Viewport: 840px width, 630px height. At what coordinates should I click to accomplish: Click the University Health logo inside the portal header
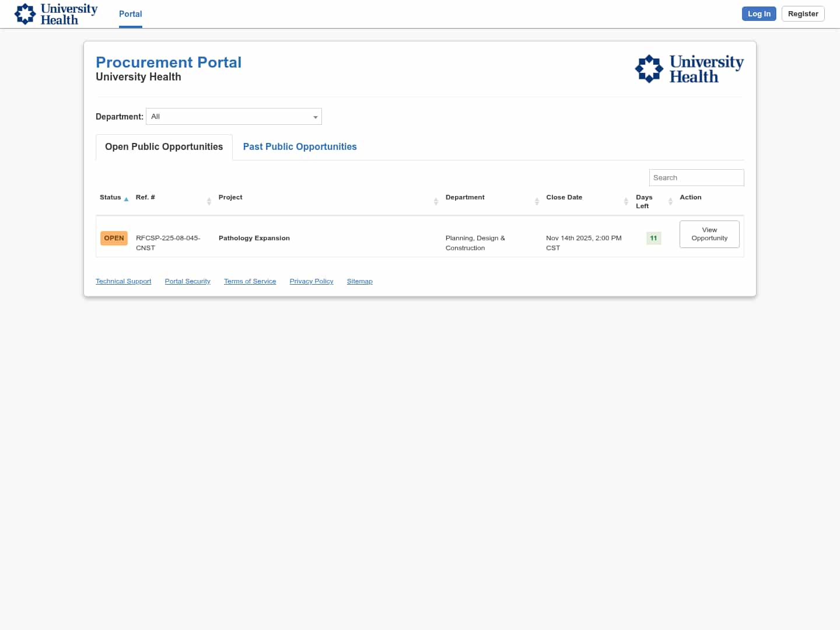coord(689,68)
